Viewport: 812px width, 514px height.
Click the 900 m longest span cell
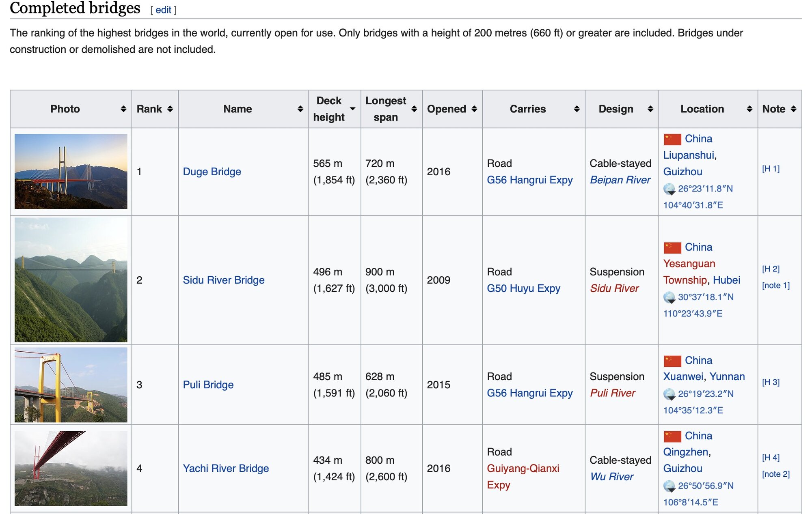(391, 280)
